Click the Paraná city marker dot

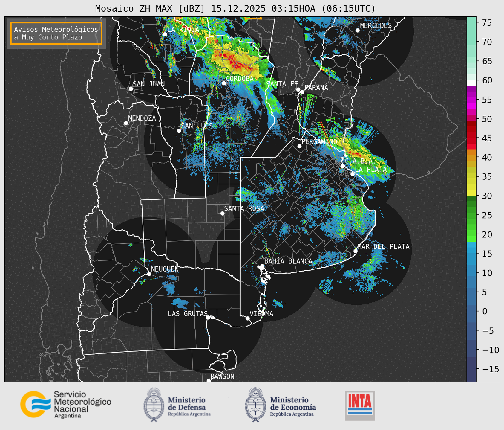pyautogui.click(x=302, y=92)
